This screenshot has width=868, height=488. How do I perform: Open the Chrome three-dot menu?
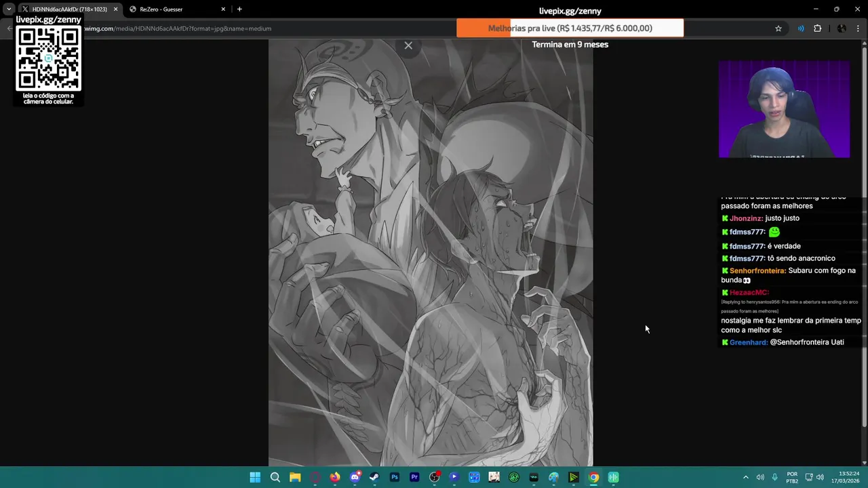[859, 28]
